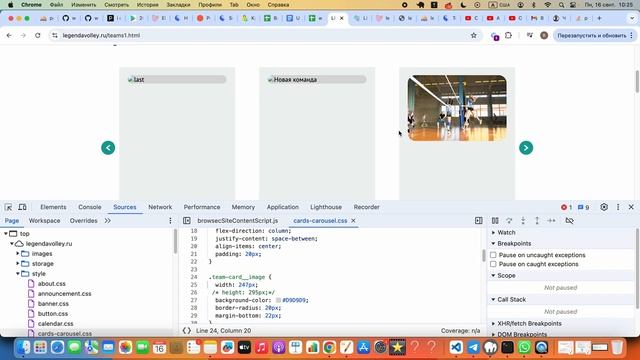Viewport: 640px width, 360px height.
Task: View site information icon in address bar
Action: pyautogui.click(x=54, y=36)
